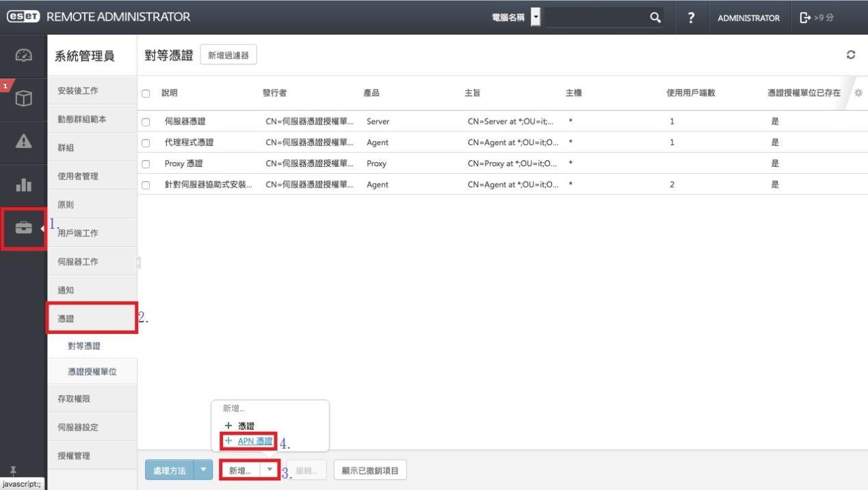Open 授權管理 in the admin menu
The width and height of the screenshot is (868, 490).
[92, 456]
